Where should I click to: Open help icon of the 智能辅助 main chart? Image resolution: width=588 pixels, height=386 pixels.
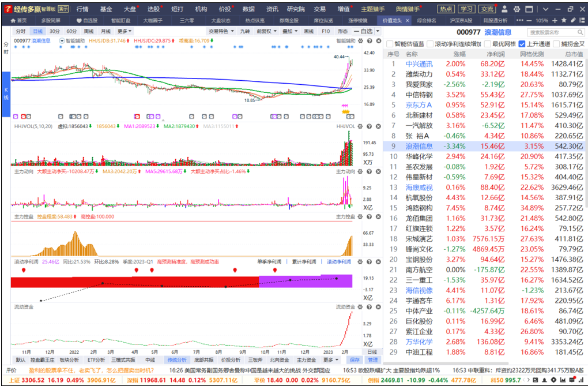(370, 40)
